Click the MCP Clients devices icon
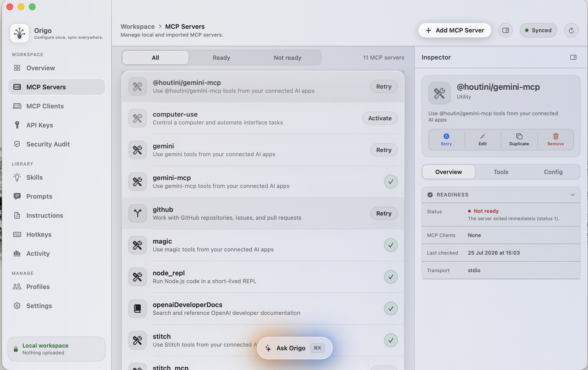The width and height of the screenshot is (588, 370). 17,106
